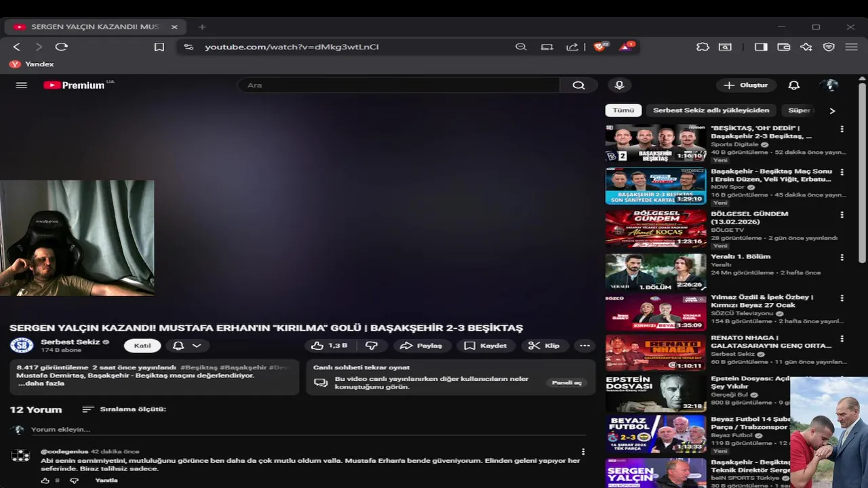Open BEŞİKTAŞ 'OH' DEDİ video thumbnail
This screenshot has width=868, height=488.
click(x=656, y=143)
